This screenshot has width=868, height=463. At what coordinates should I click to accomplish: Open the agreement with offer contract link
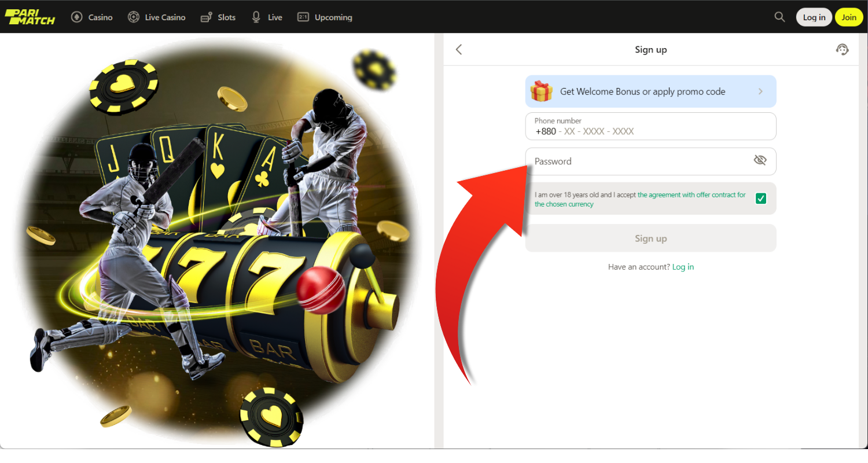[691, 195]
